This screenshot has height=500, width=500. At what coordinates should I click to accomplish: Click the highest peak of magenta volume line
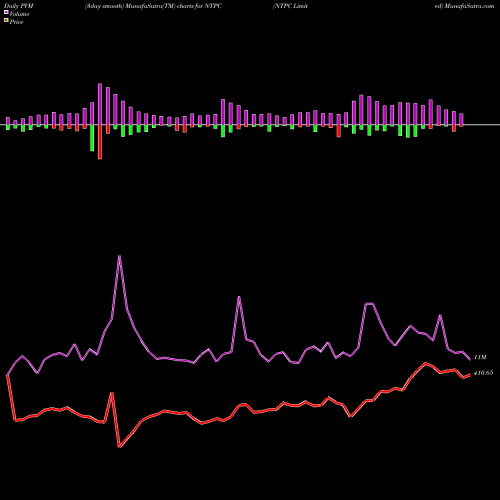(119, 256)
